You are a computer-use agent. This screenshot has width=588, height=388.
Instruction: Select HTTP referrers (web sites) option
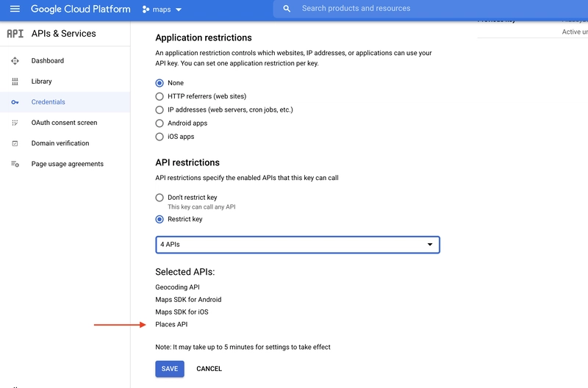(x=159, y=96)
